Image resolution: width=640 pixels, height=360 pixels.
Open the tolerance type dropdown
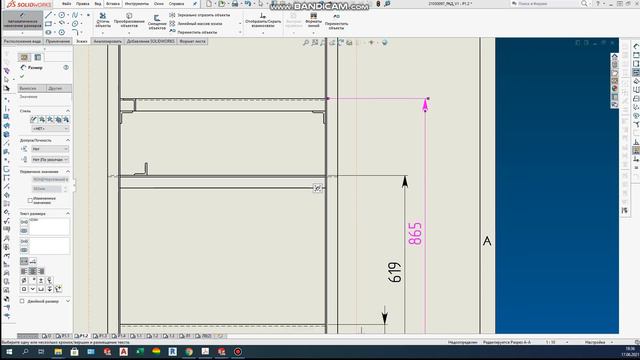click(x=50, y=149)
